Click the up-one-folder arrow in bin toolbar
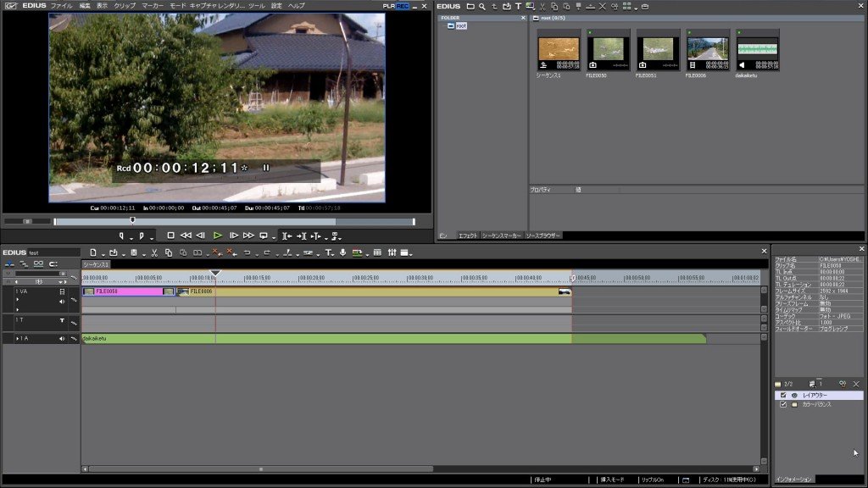 [494, 7]
